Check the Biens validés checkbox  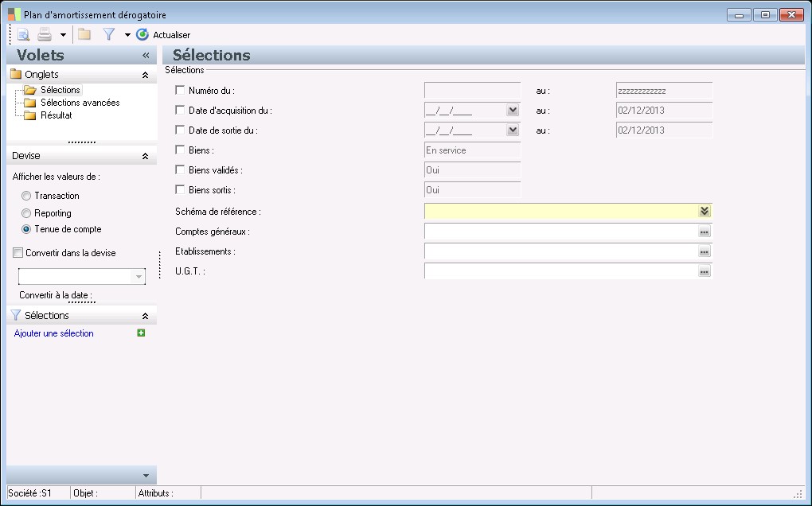click(180, 169)
